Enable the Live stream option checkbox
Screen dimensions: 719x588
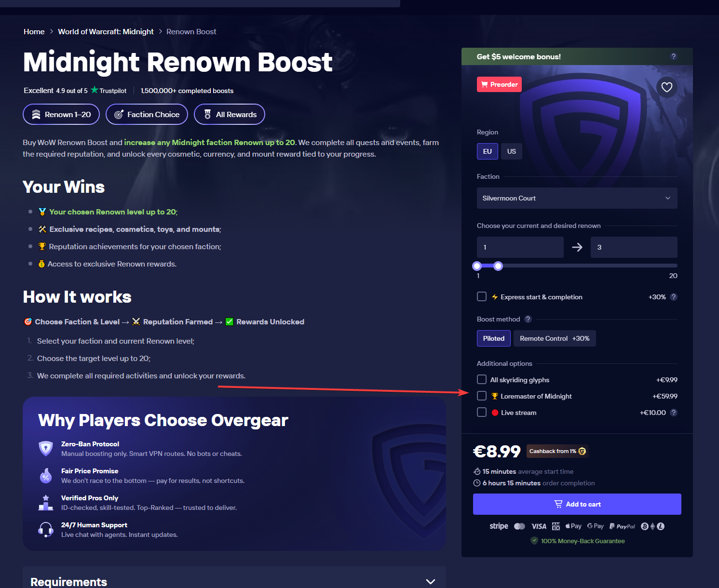[x=482, y=412]
